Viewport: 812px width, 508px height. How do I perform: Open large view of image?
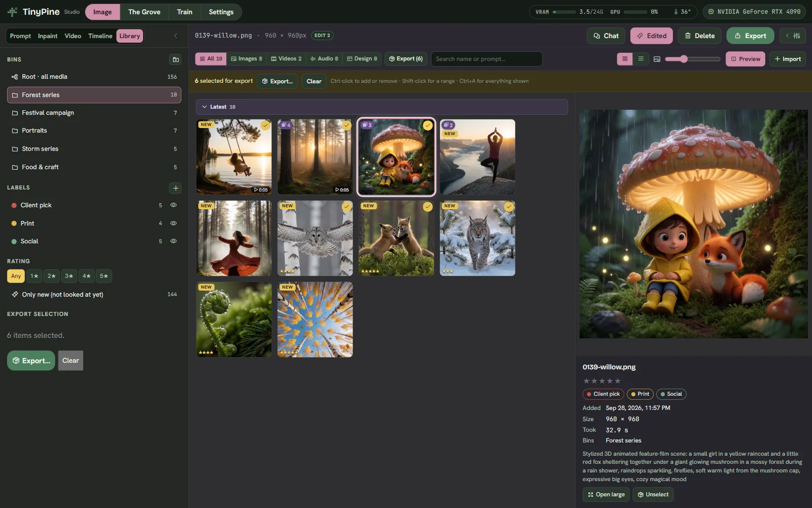[606, 495]
